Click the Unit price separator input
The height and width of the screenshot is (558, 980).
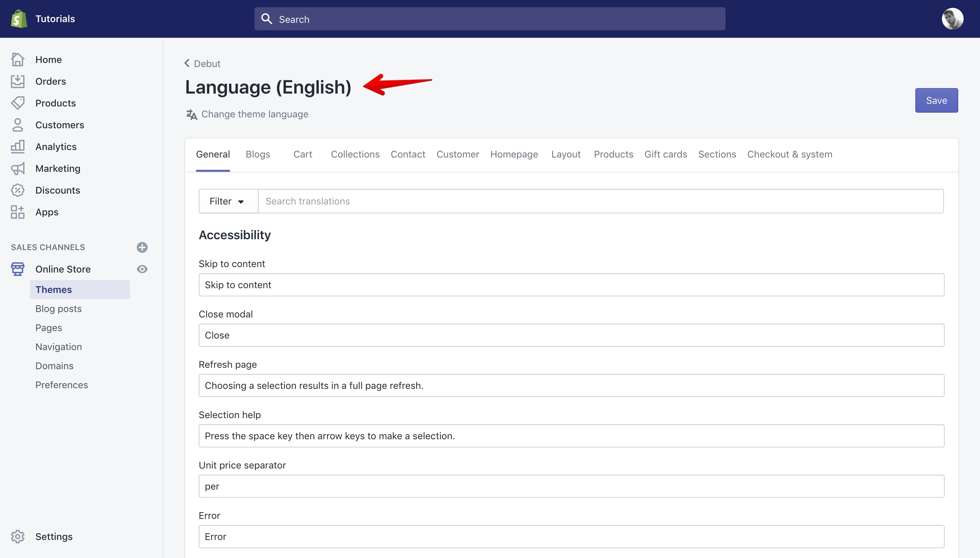pos(571,486)
